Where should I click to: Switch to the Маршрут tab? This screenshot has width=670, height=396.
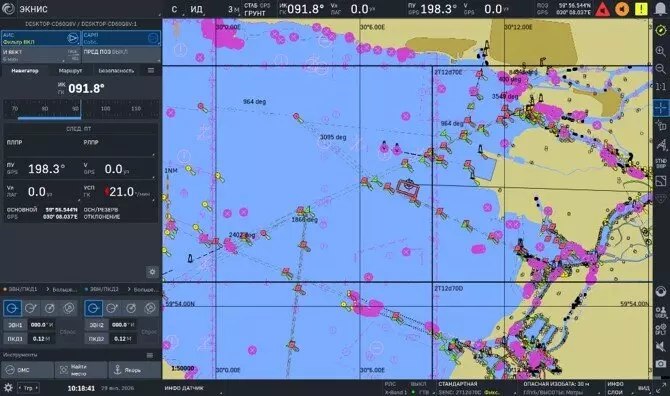71,71
